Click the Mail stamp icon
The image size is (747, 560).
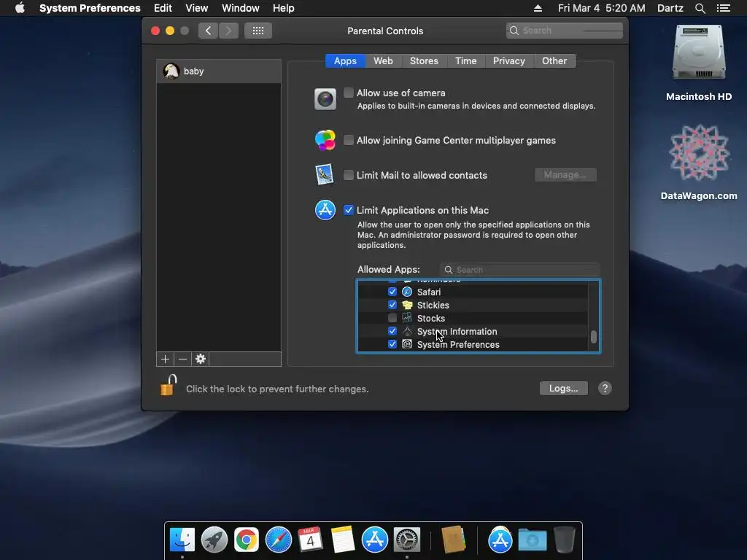(325, 175)
